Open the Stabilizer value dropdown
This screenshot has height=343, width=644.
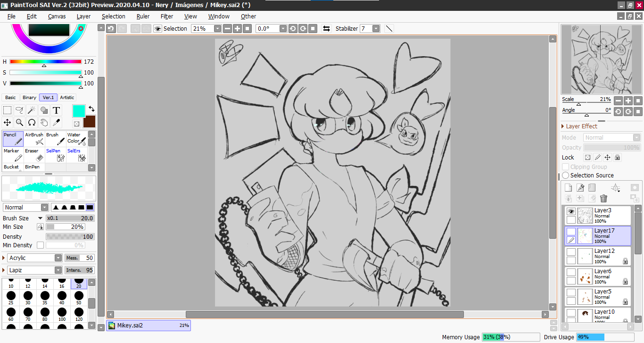pyautogui.click(x=376, y=29)
